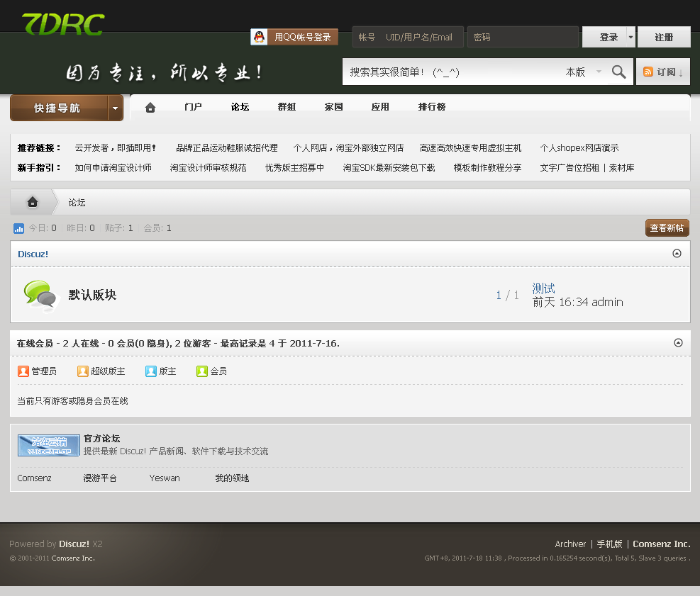The image size is (700, 596).
Task: Open the 个人shopex网店演示 link
Action: 579,147
